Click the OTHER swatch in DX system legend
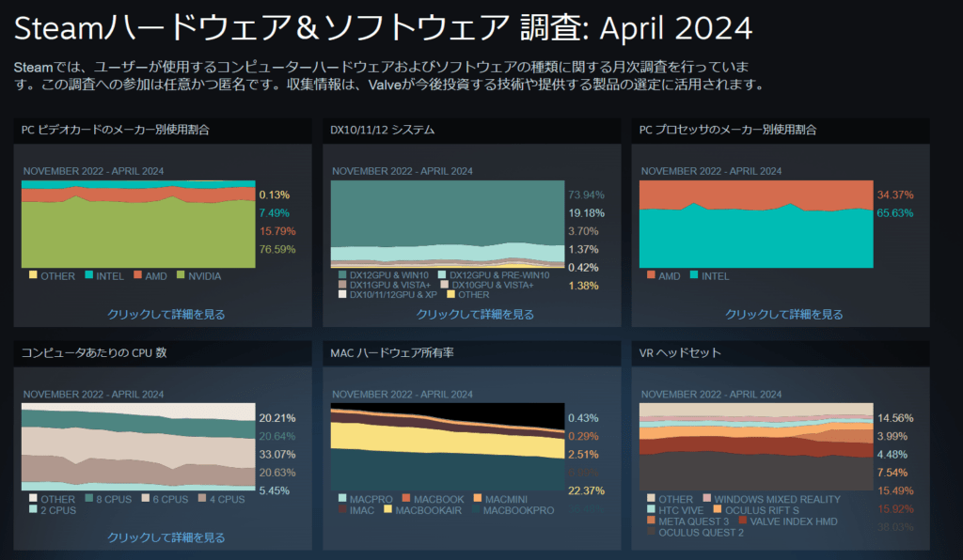 pyautogui.click(x=450, y=294)
